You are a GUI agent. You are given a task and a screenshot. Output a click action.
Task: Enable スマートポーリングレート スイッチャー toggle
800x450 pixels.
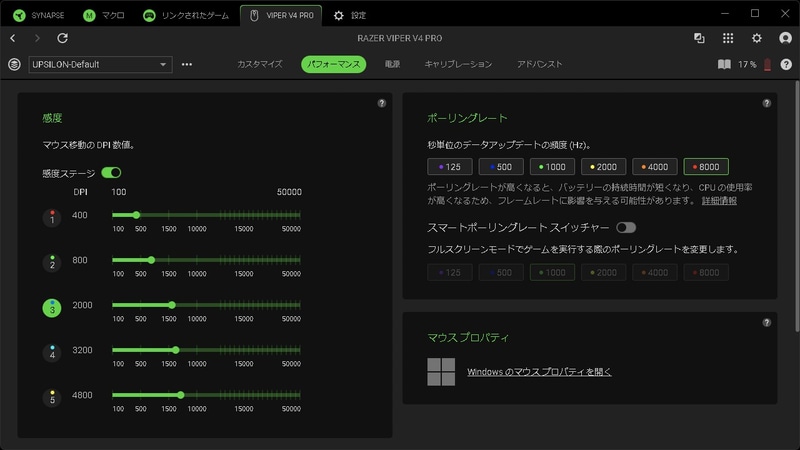[626, 228]
